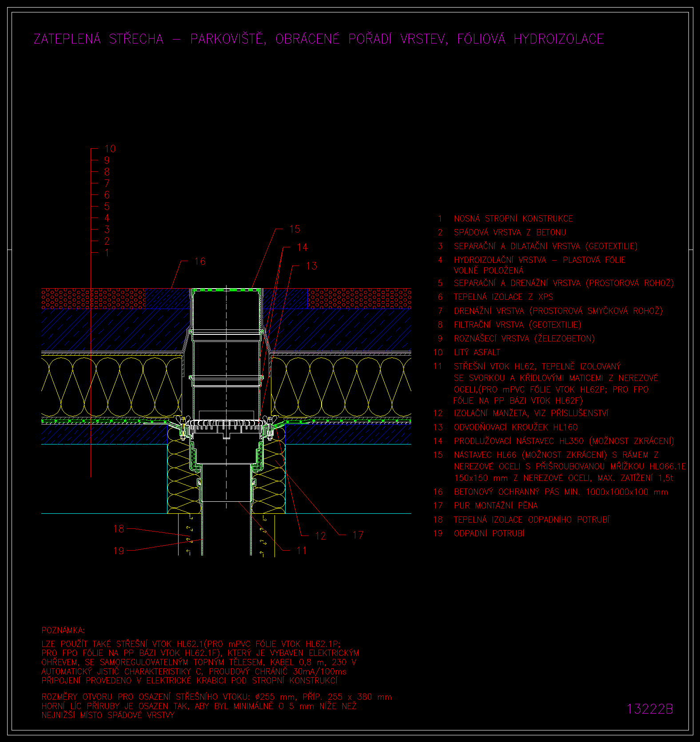The image size is (700, 742).
Task: Click layer callout number 1
Action: (107, 253)
